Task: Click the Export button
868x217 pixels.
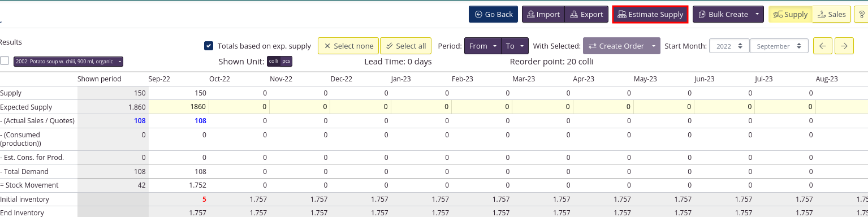Action: (586, 14)
